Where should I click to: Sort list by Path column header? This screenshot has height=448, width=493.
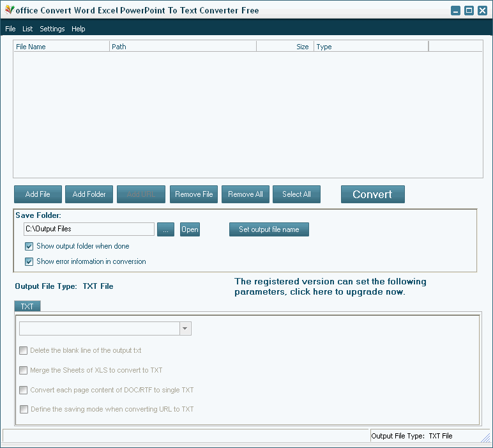183,47
